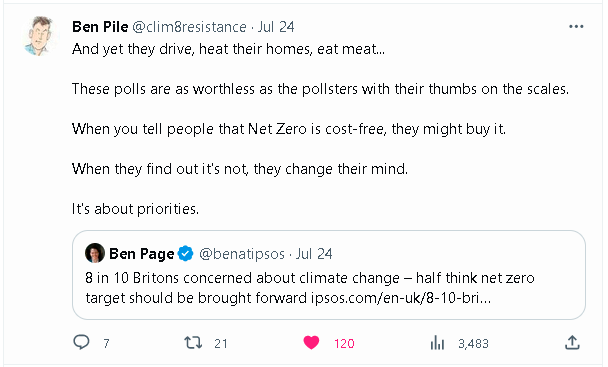608x367 pixels.
Task: Open the quoted tweet text about Britons
Action: (x=310, y=288)
